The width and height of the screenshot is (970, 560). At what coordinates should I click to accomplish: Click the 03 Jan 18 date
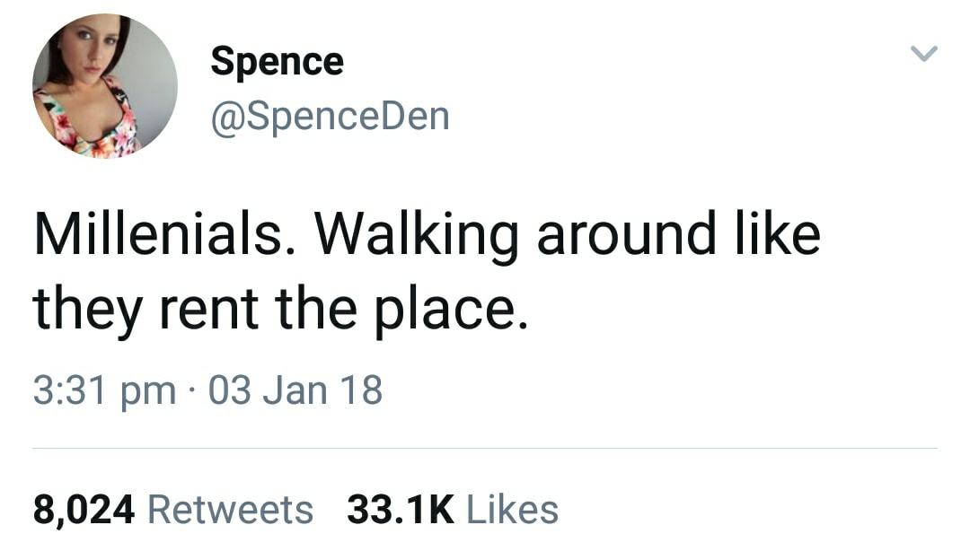click(295, 390)
